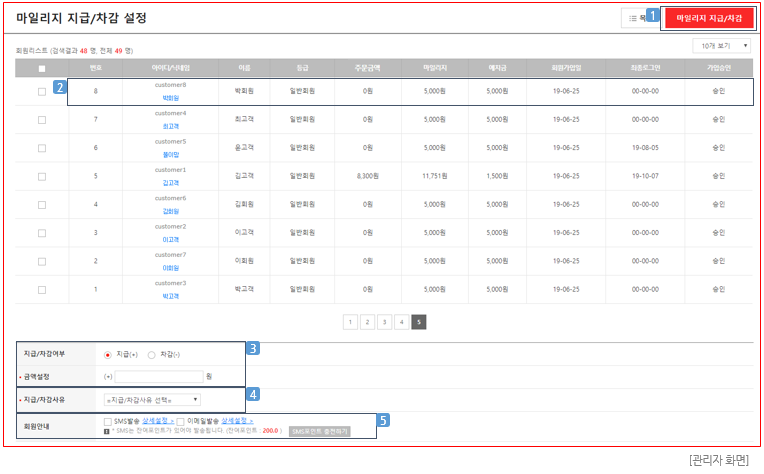Viewport: 764px width, 474px height.
Task: Select page 4 in the pagination
Action: tap(401, 322)
